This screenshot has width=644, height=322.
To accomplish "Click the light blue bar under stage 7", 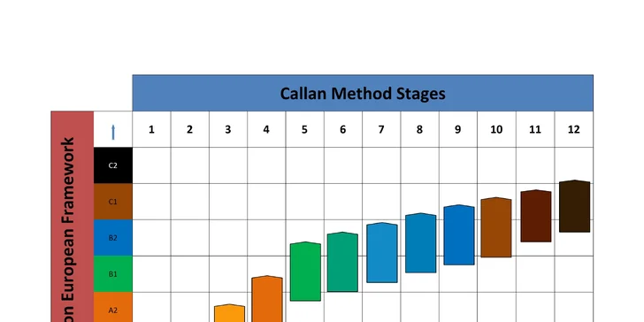I will (382, 253).
